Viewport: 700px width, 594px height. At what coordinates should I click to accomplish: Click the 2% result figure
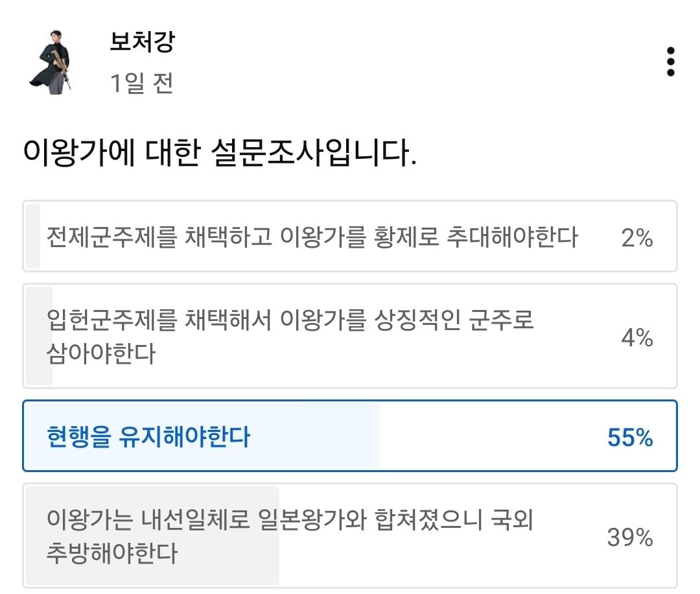click(x=636, y=239)
